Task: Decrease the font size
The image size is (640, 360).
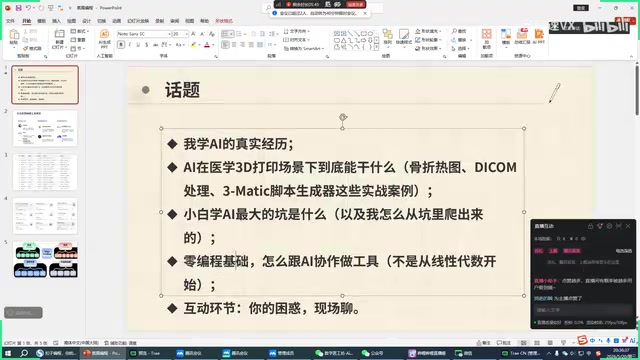Action: pyautogui.click(x=202, y=34)
